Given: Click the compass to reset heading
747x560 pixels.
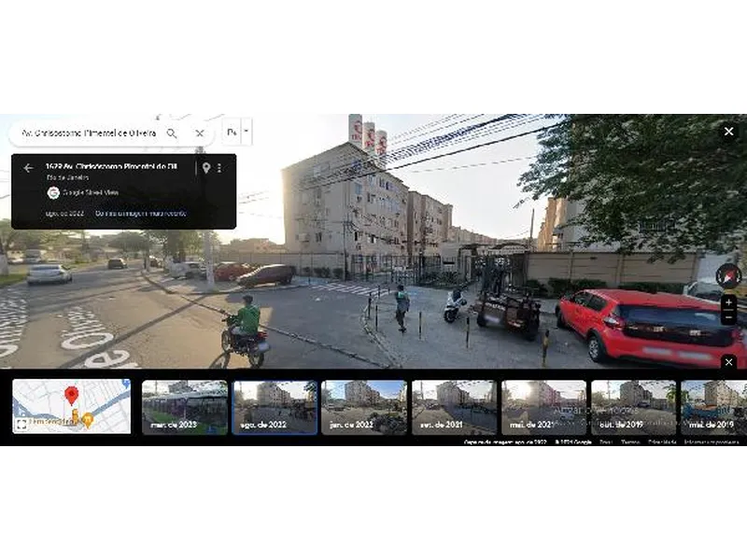Looking at the screenshot, I should point(728,274).
